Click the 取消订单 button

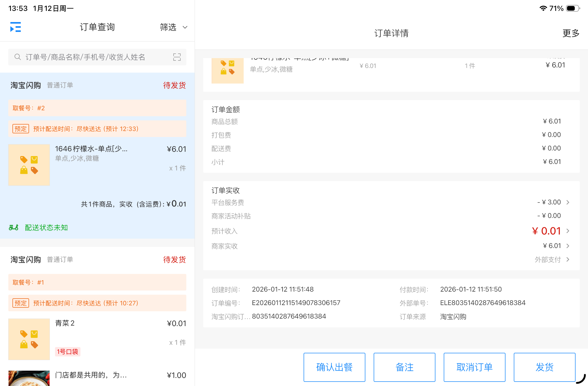(x=474, y=367)
